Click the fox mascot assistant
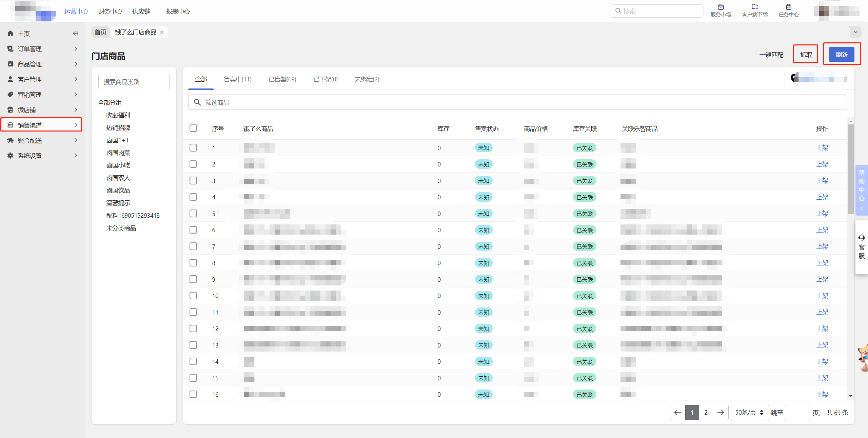 [x=864, y=358]
